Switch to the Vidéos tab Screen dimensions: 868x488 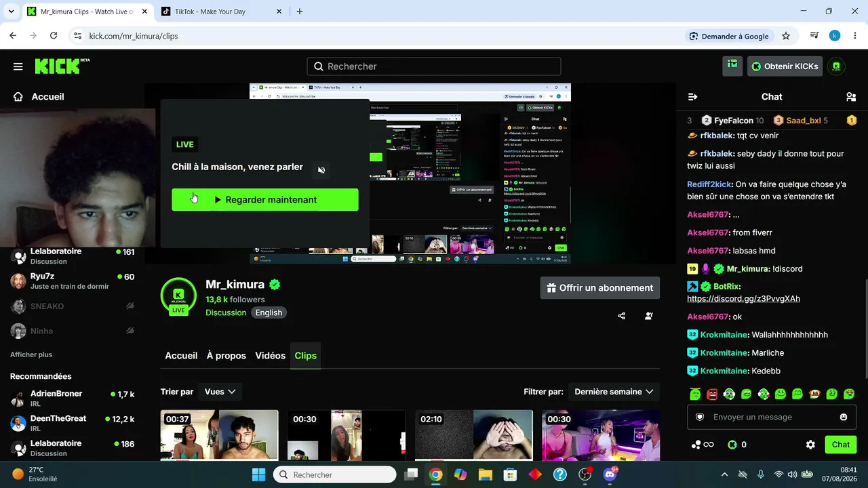click(270, 356)
